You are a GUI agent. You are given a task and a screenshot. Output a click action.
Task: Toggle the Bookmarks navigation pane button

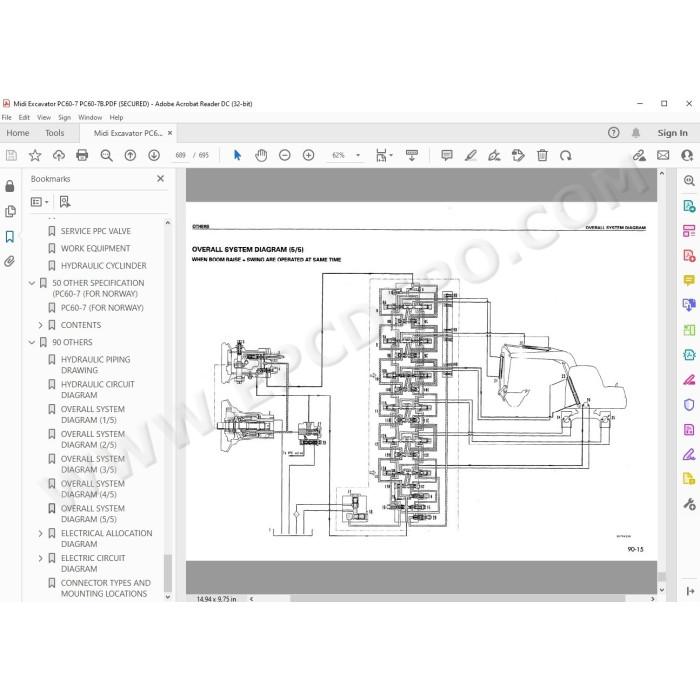click(x=10, y=236)
